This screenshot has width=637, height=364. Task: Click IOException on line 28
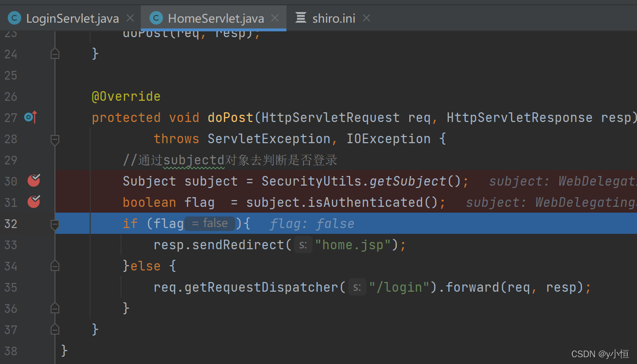tap(389, 139)
